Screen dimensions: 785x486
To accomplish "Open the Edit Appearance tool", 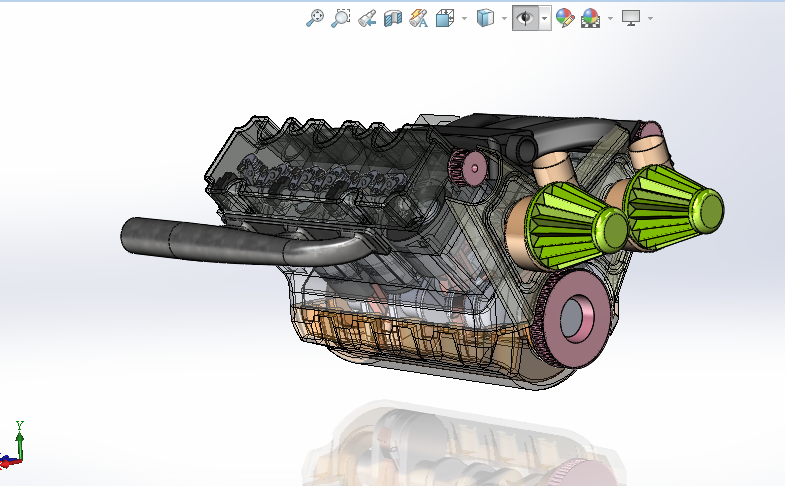I will pos(565,19).
